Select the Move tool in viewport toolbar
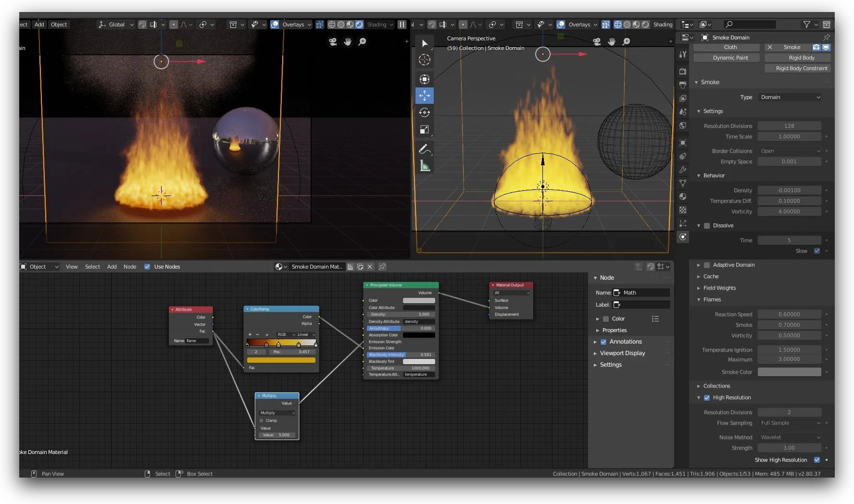 tap(424, 96)
